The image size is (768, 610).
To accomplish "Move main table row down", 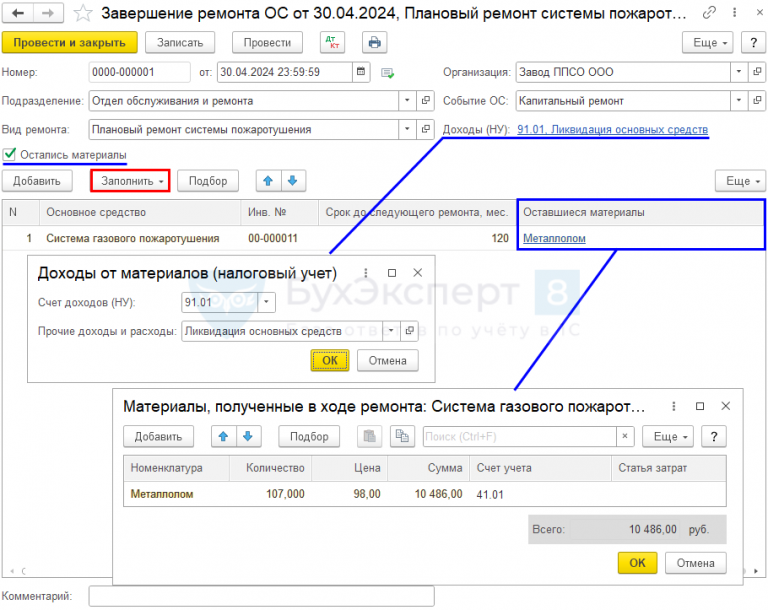I will (293, 181).
